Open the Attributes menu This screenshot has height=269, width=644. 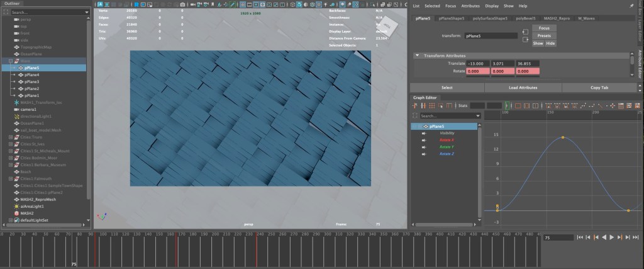point(470,6)
